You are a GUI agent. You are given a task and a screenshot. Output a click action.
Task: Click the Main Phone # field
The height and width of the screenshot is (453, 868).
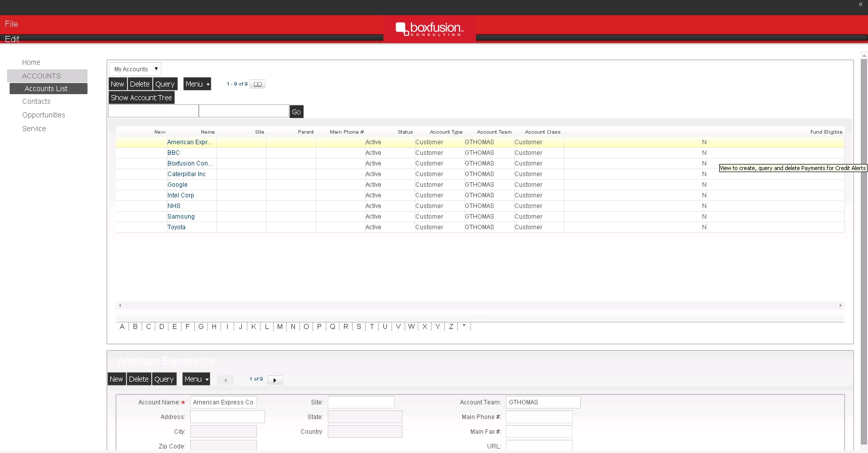coord(539,417)
